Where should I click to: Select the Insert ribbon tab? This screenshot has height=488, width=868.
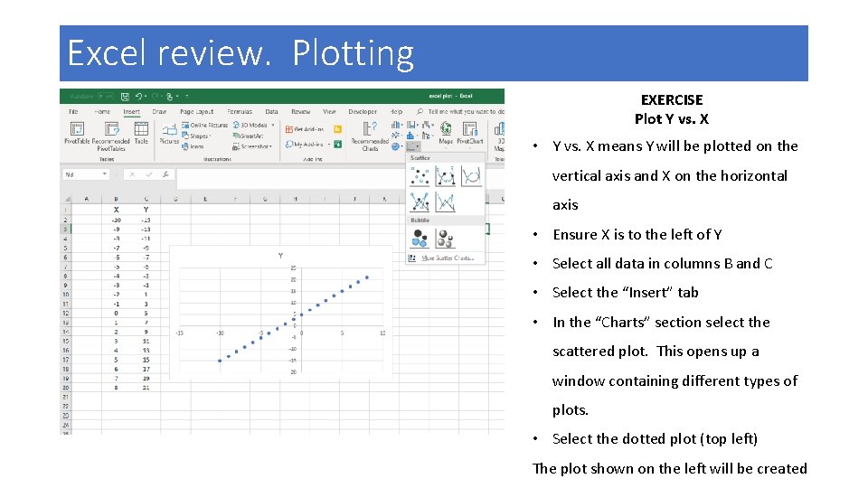point(132,112)
